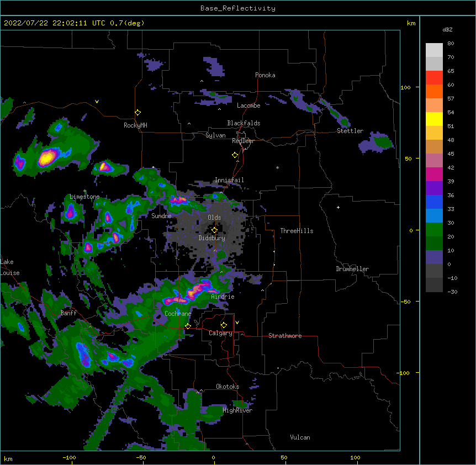476x465 pixels.
Task: Click the Lacombe label
Action: [x=248, y=105]
